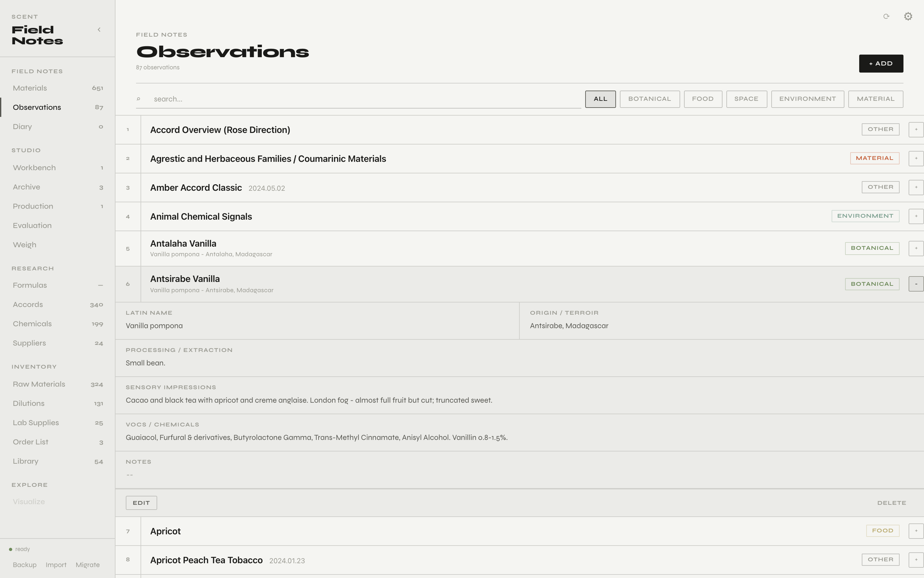Click the ready status indicator
Screen dimensions: 924x578
[20, 549]
